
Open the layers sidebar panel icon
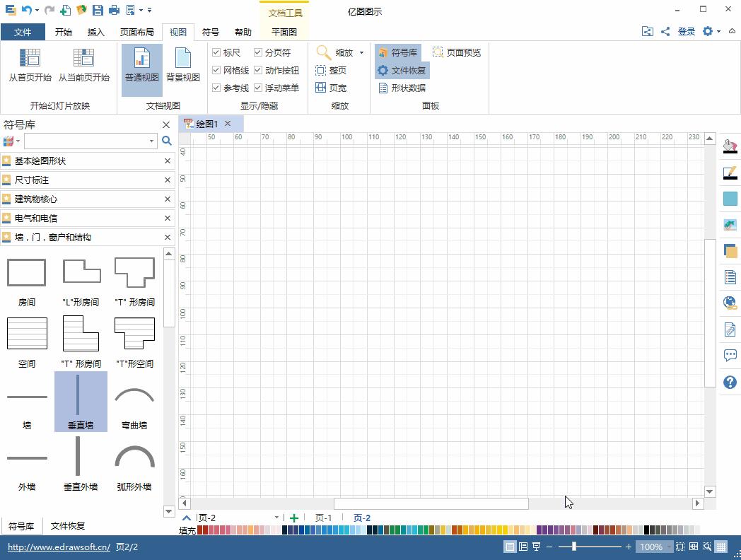pos(730,250)
